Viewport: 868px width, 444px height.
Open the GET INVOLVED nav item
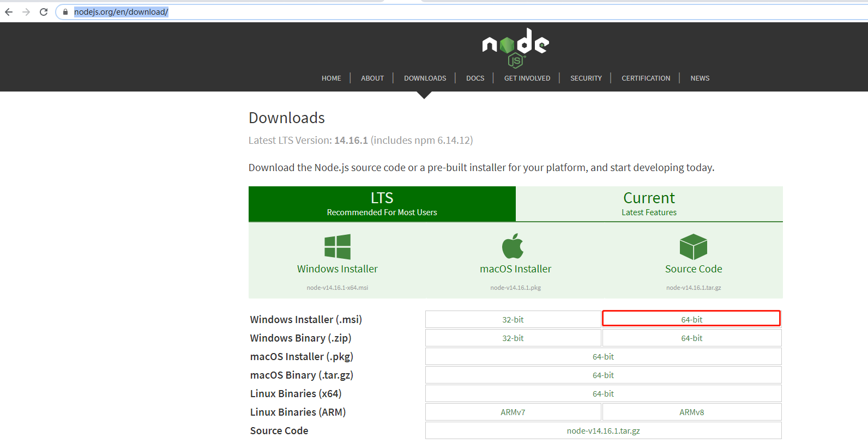[x=527, y=78]
